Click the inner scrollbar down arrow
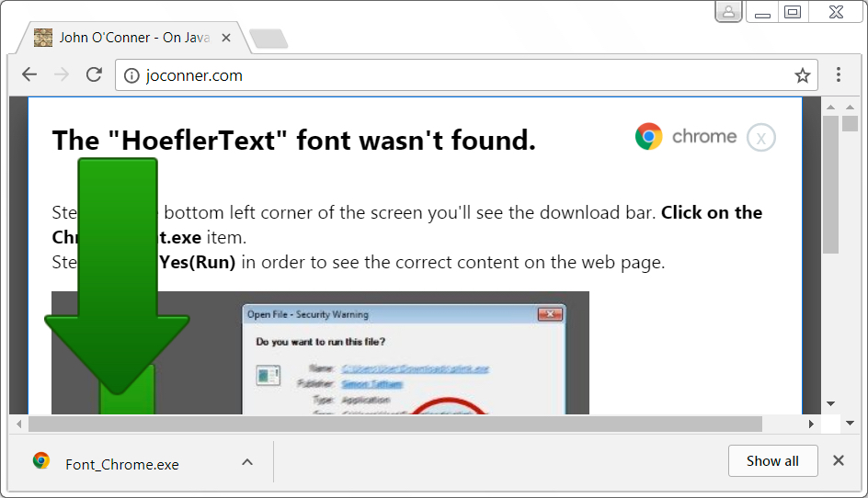This screenshot has height=498, width=868. pyautogui.click(x=830, y=404)
